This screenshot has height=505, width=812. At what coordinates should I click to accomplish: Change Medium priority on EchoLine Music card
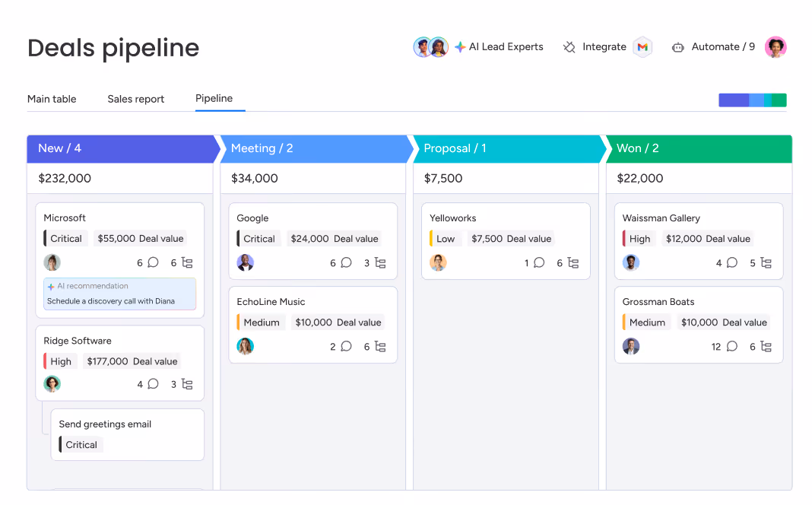pyautogui.click(x=261, y=322)
